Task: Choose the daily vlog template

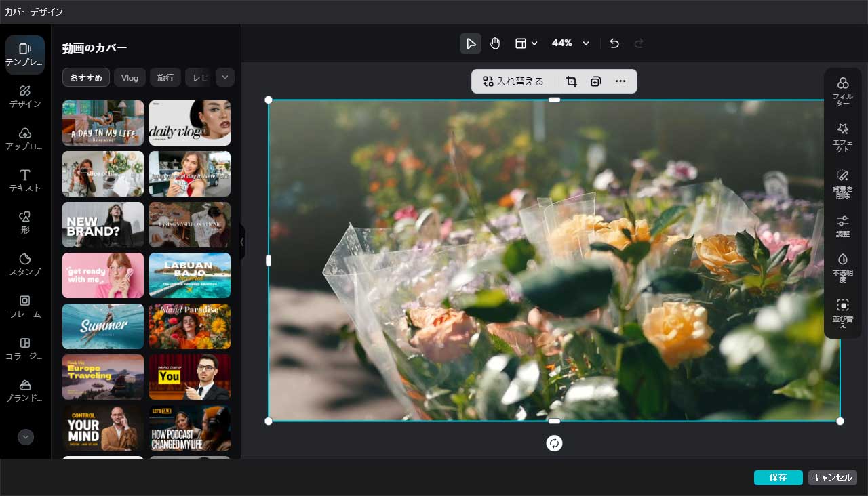Action: tap(190, 123)
